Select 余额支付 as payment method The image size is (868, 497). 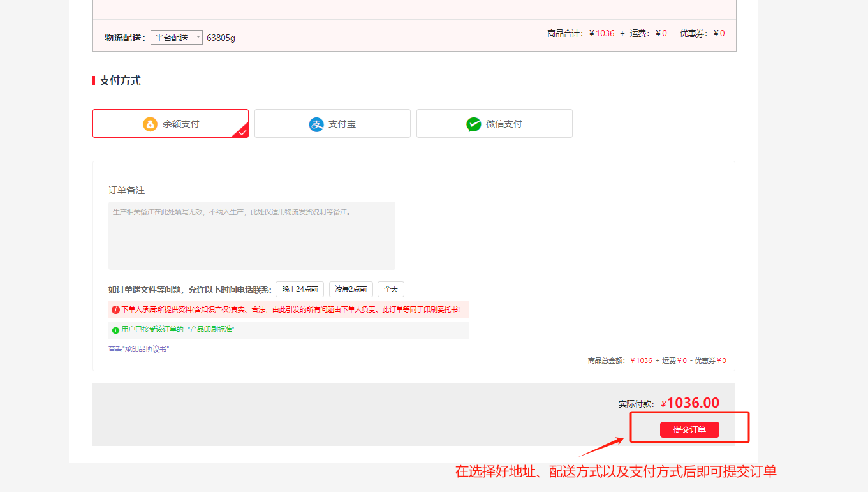170,123
